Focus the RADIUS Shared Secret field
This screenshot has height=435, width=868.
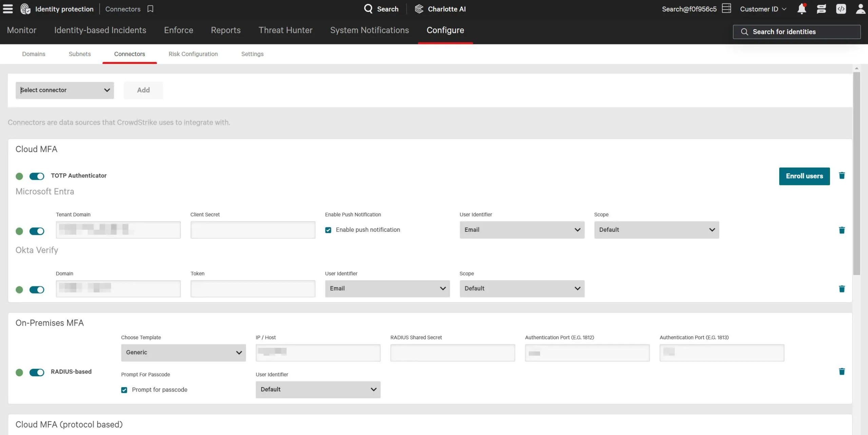click(x=453, y=353)
